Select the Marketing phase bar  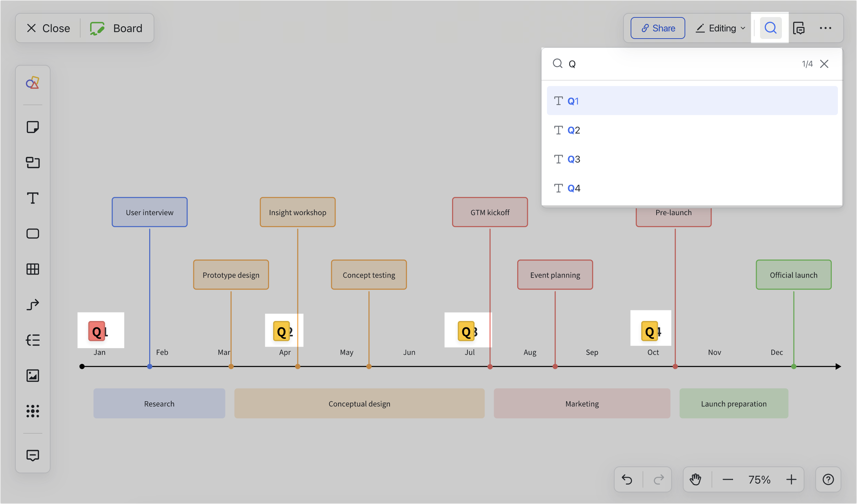(582, 403)
